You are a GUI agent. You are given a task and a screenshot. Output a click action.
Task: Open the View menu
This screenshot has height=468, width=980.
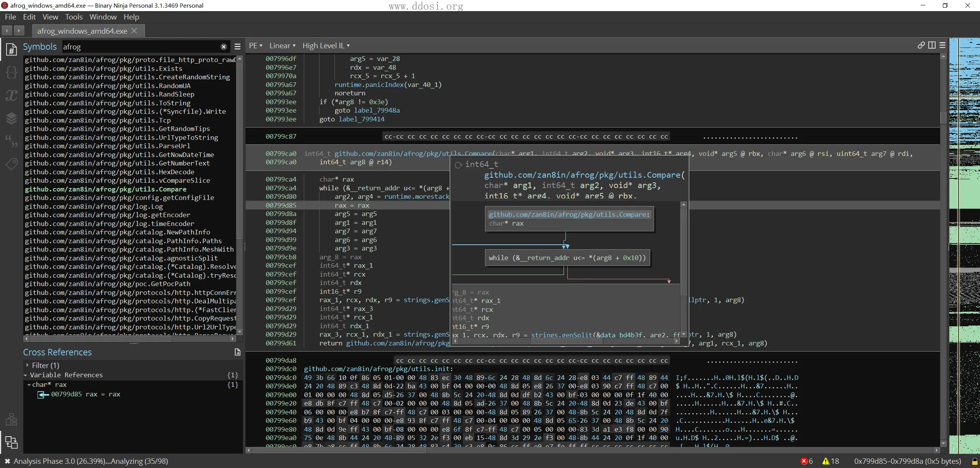(50, 17)
